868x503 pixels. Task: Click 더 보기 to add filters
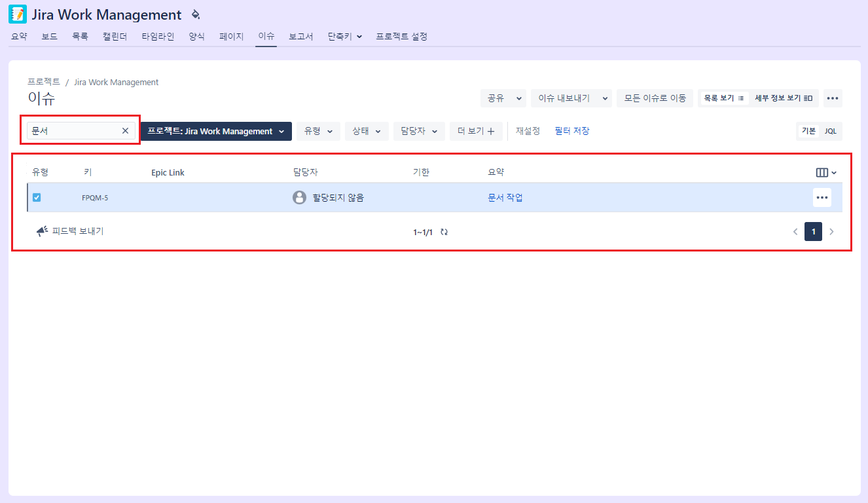(x=476, y=131)
